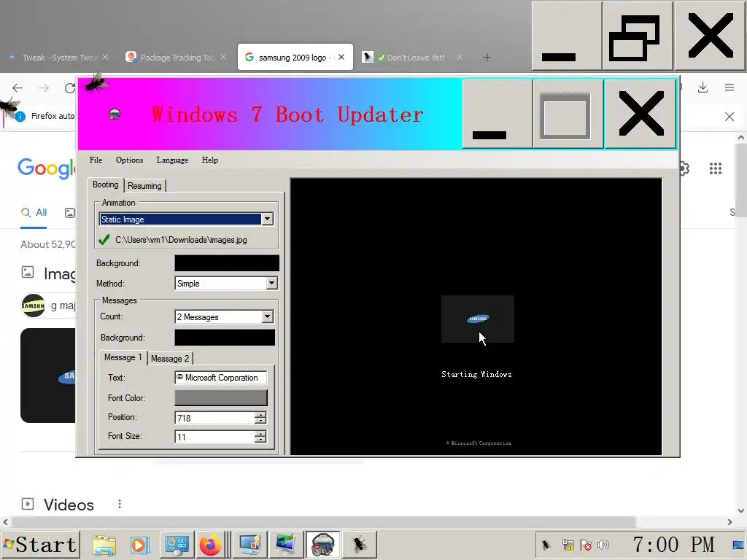The height and width of the screenshot is (560, 747).
Task: Open the Samsung image result thumbnail
Action: click(47, 376)
